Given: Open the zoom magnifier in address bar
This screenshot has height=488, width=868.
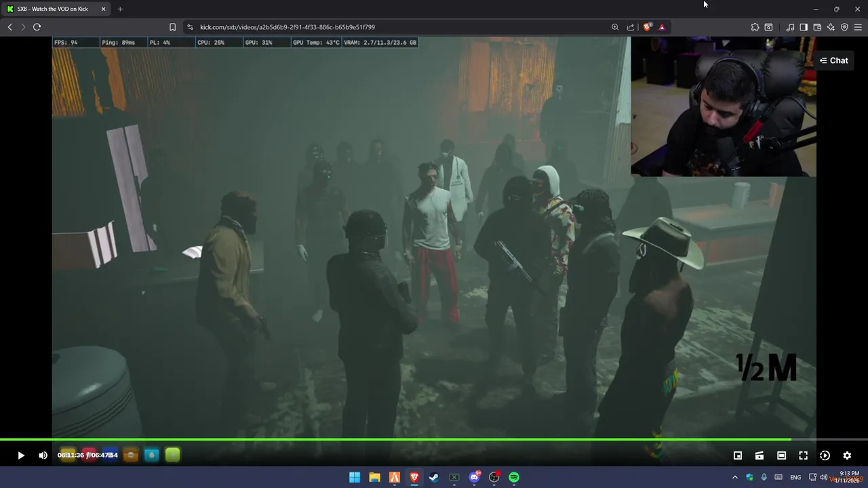Looking at the screenshot, I should (615, 27).
